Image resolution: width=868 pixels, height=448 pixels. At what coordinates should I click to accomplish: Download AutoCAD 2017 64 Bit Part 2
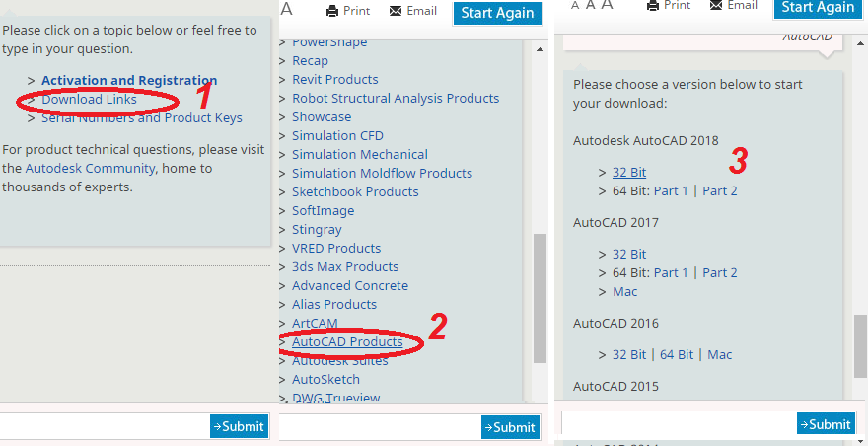[720, 273]
